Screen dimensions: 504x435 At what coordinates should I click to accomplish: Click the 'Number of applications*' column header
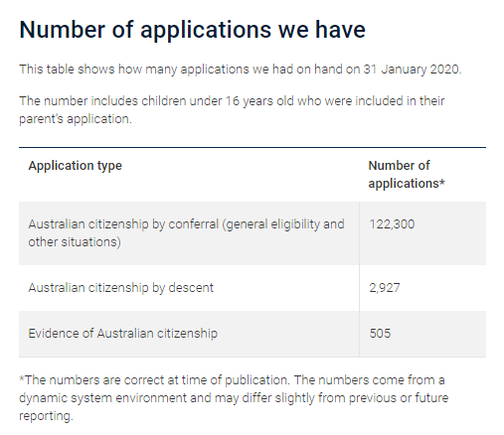[407, 175]
